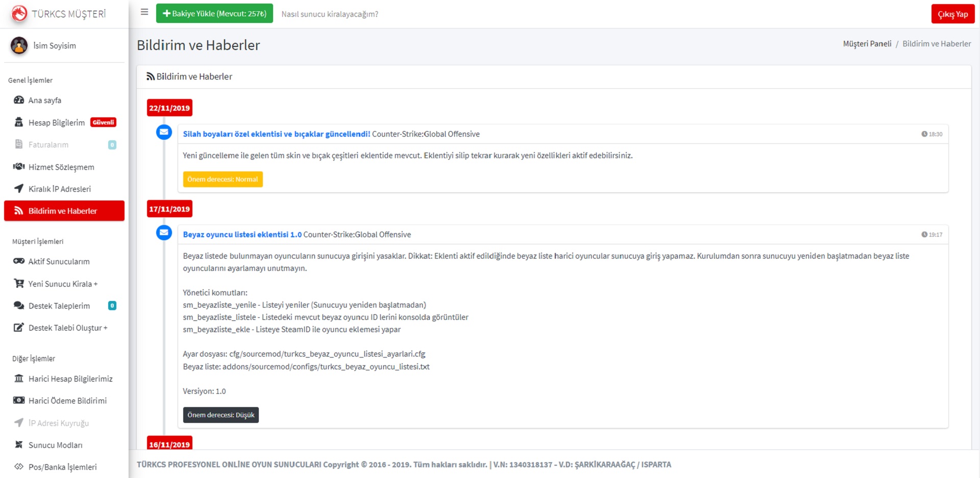Open the Silah boyaları özel eklentisi headline
The width and height of the screenshot is (980, 478).
click(x=276, y=134)
